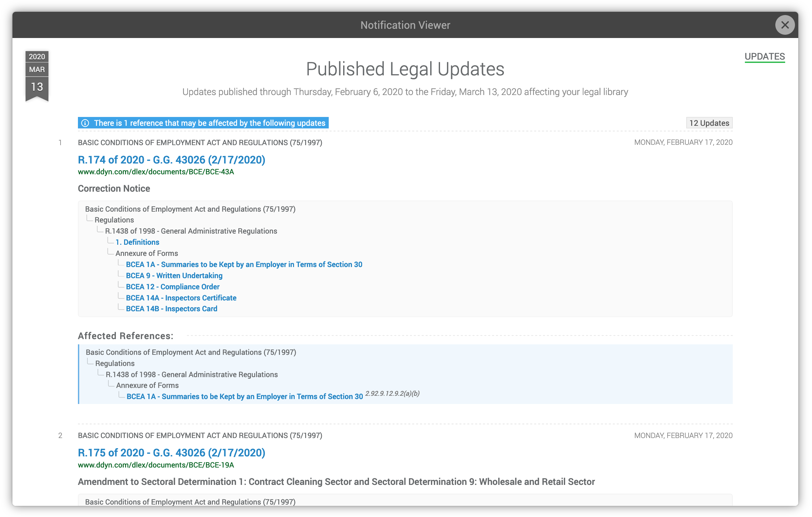The height and width of the screenshot is (517, 812).
Task: Open BCEA 14B - Inspectors Card
Action: (x=171, y=309)
